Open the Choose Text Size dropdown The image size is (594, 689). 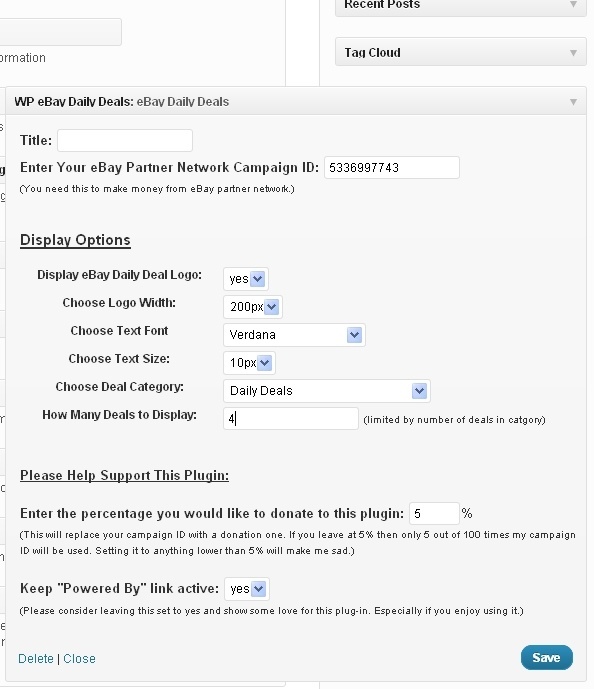[249, 363]
